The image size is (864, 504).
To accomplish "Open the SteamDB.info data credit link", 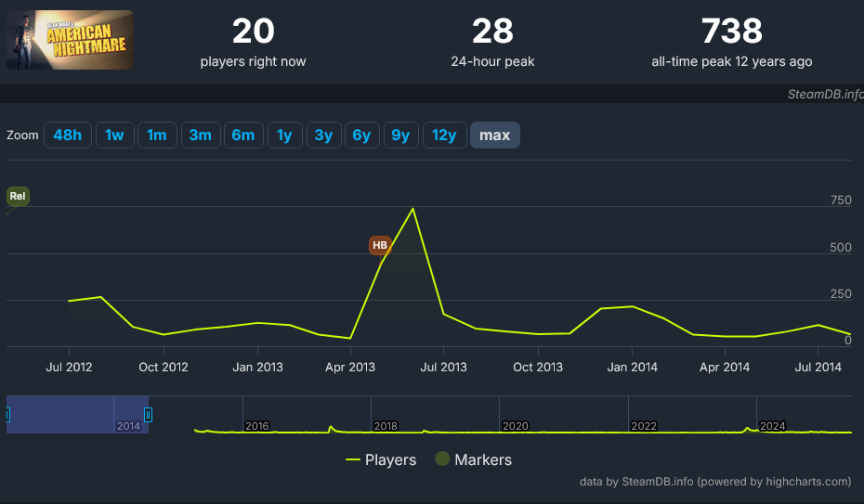I will tap(715, 482).
